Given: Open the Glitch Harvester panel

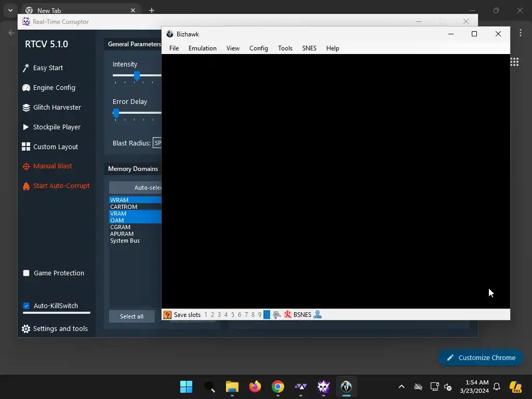Looking at the screenshot, I should 51,107.
